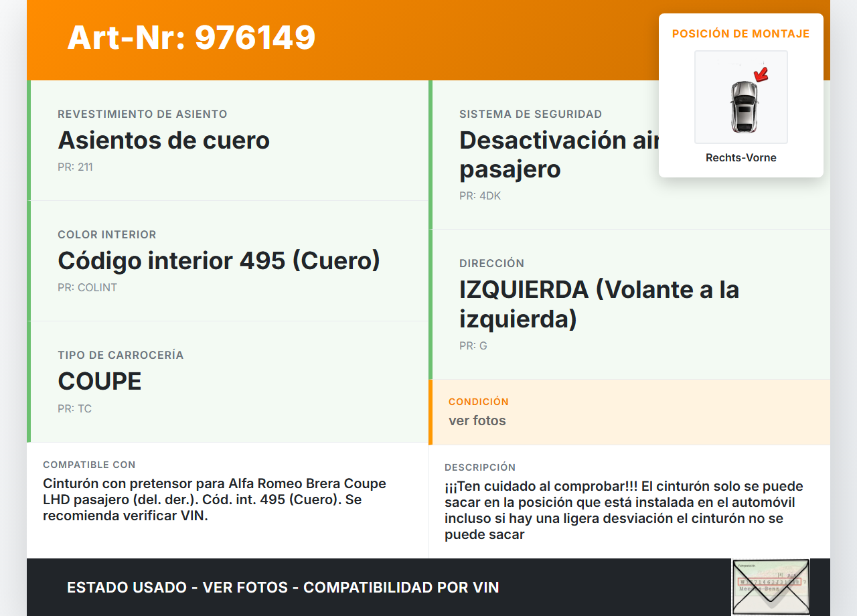Click the "¡¡¡Ten cuidado al comprobar!!!" description text
The image size is (857, 616).
pos(623,510)
